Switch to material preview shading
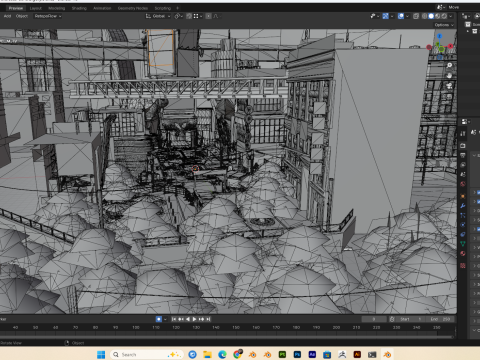 pos(438,16)
